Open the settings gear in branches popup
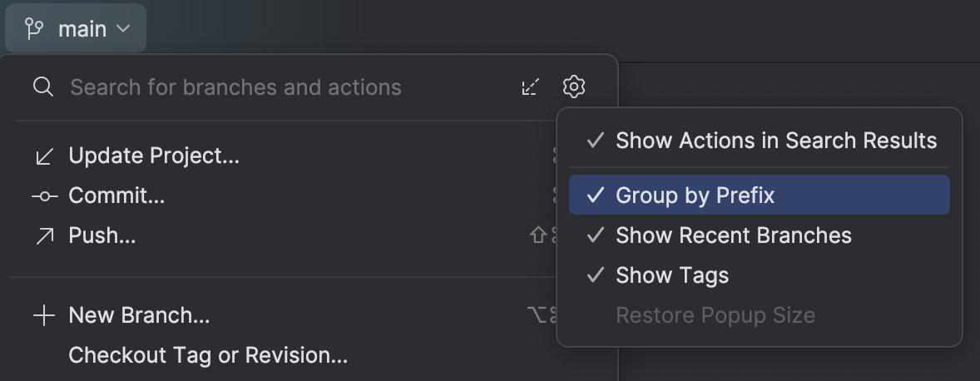Image resolution: width=980 pixels, height=381 pixels. pyautogui.click(x=574, y=87)
